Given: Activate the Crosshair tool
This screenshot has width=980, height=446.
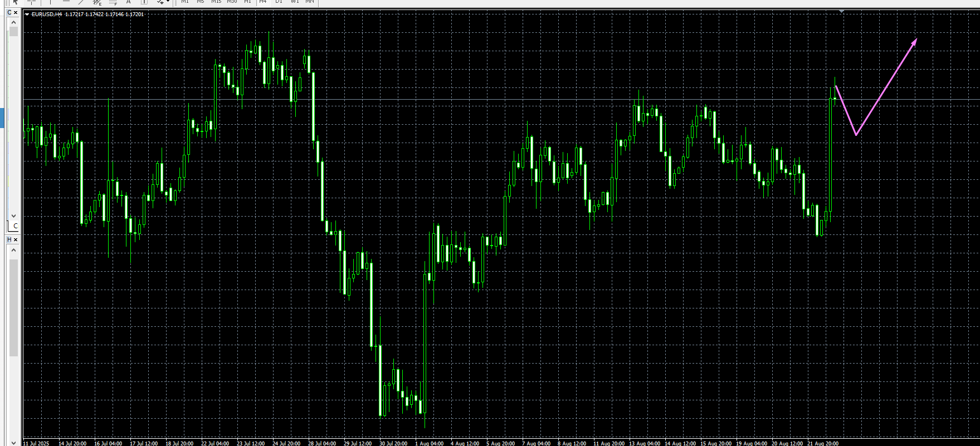Looking at the screenshot, I should [x=31, y=2].
